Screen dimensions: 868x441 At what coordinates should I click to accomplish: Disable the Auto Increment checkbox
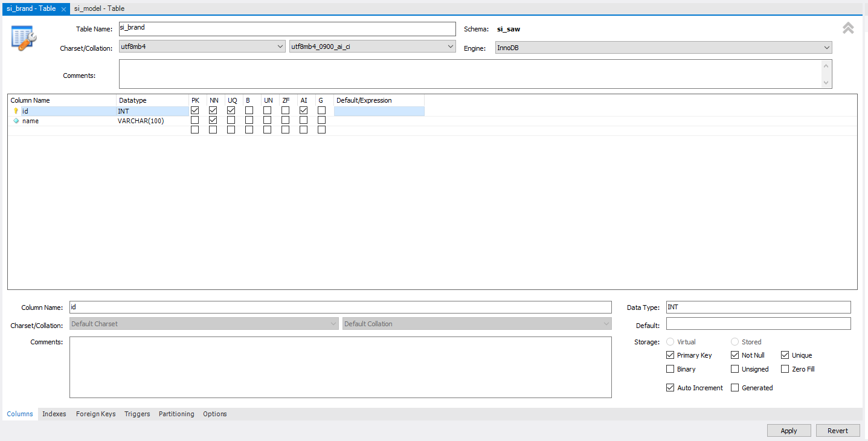coord(670,388)
